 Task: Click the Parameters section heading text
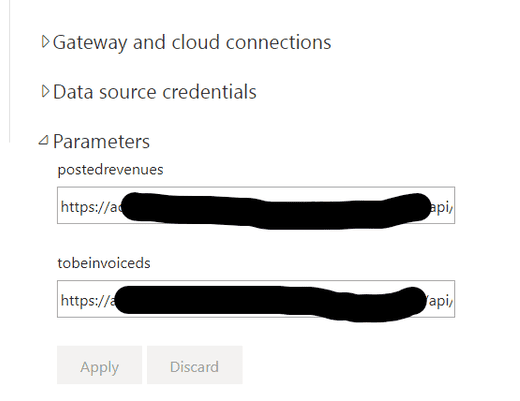pos(101,142)
